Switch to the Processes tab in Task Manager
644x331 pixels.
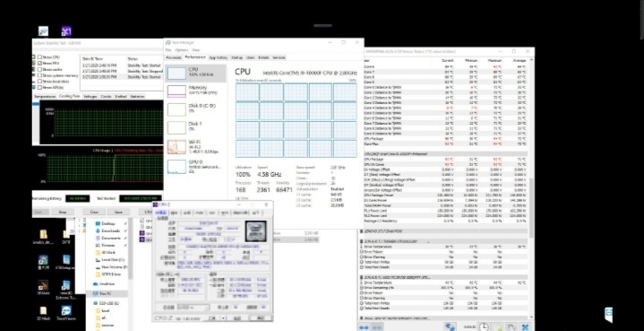(174, 57)
